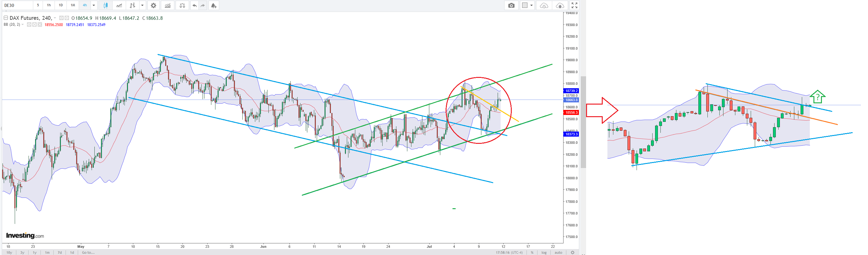
Task: Toggle log scale at bottom right
Action: (544, 252)
